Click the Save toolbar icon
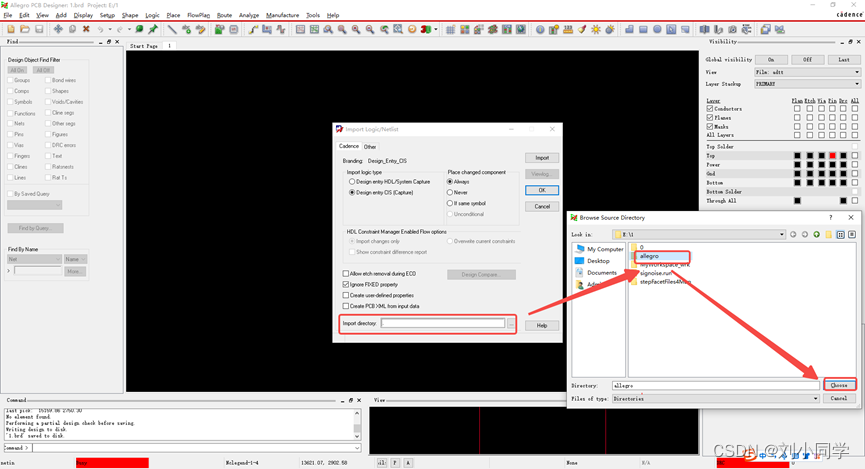 38,30
